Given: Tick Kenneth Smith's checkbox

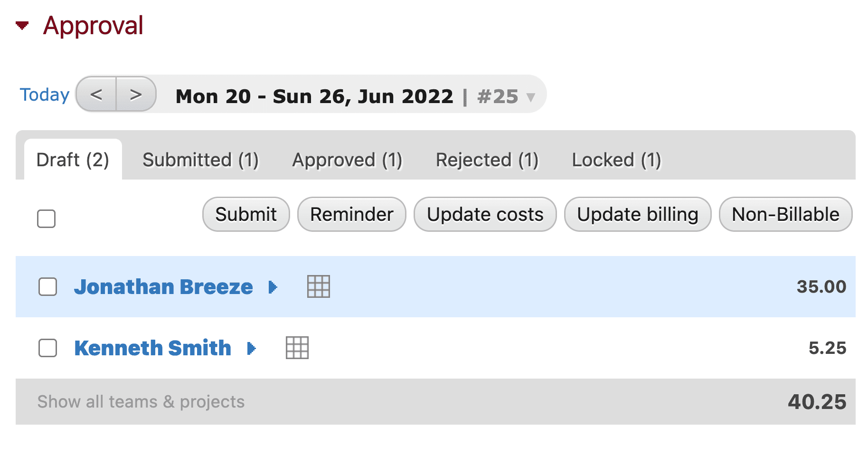Looking at the screenshot, I should pos(47,348).
